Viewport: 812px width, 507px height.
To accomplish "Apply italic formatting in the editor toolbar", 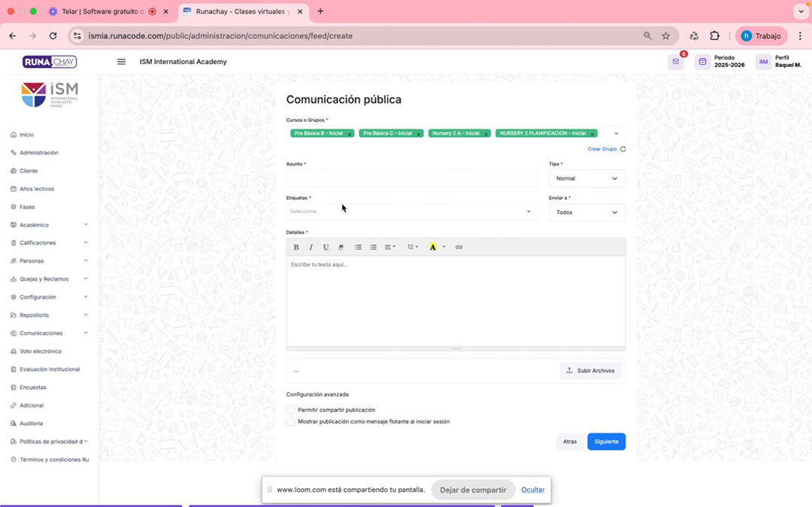I will coord(311,247).
